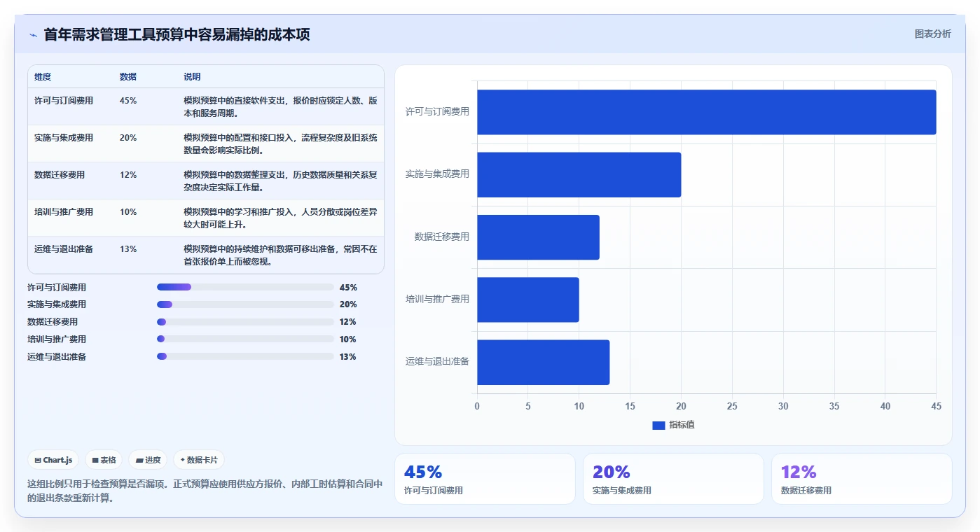980x532 pixels.
Task: Click the 说明 table column header
Action: (192, 76)
